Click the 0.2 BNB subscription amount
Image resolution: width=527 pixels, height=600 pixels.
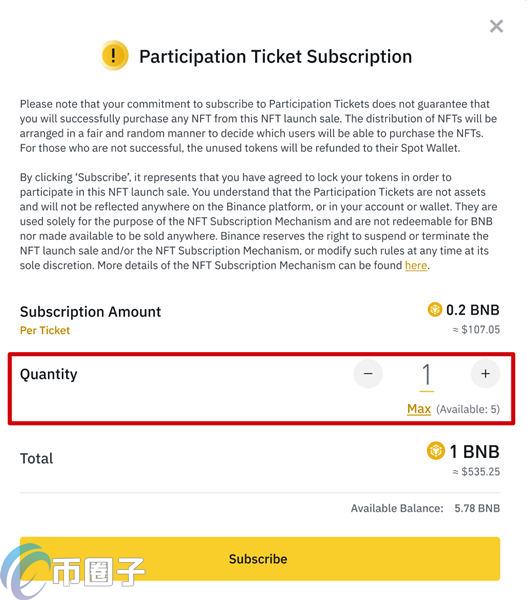coord(472,310)
